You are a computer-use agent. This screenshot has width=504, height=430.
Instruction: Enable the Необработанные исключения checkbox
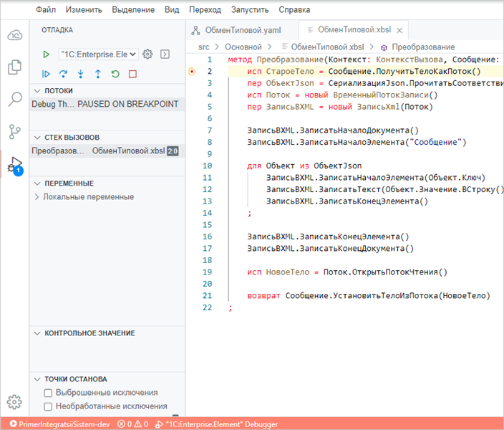click(48, 406)
